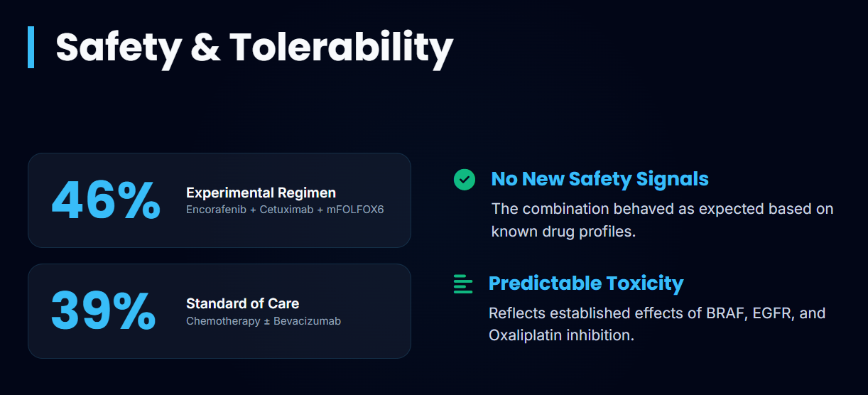Click Chemotherapy ± Bevacizumab subtitle
This screenshot has width=868, height=395.
tap(264, 321)
